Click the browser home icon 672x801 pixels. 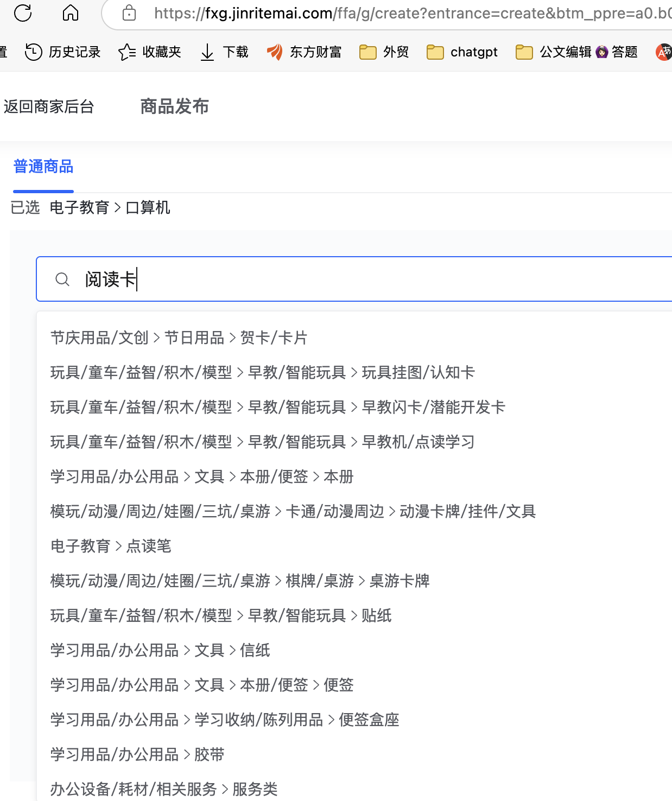(71, 12)
